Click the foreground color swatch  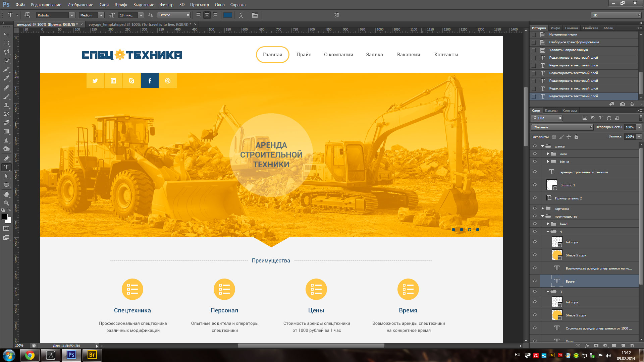point(5,217)
